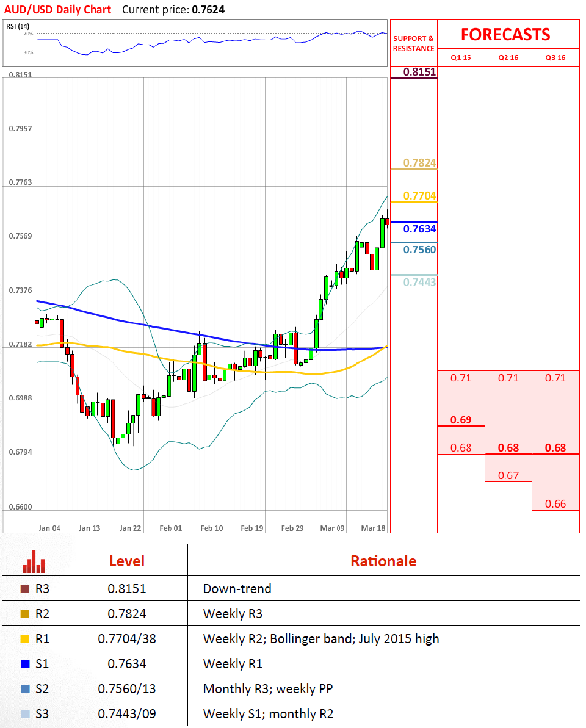Click resistance level 0.8151 in side panel
Image resolution: width=586 pixels, height=728 pixels.
[x=420, y=72]
